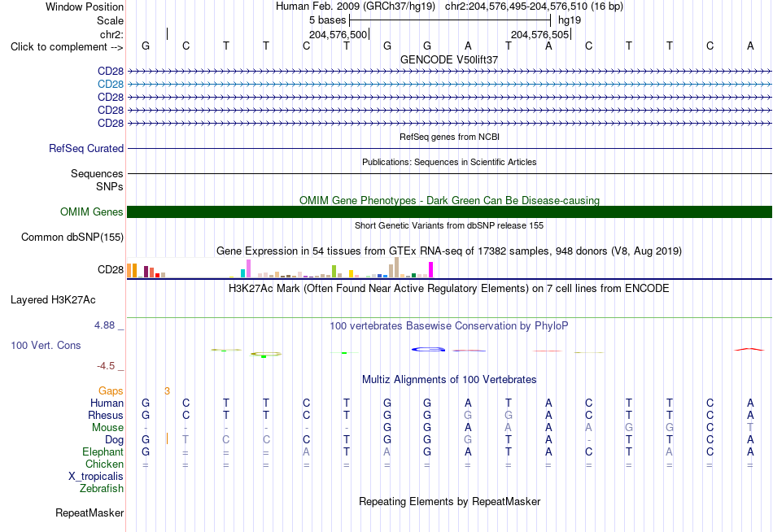Click 'Short Genetic Variants from dbSNP release 155'

point(449,225)
